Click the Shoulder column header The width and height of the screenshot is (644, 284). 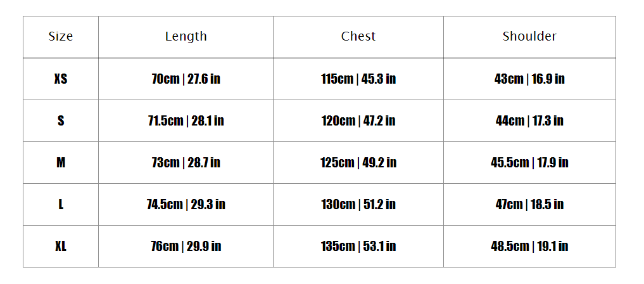coord(529,37)
